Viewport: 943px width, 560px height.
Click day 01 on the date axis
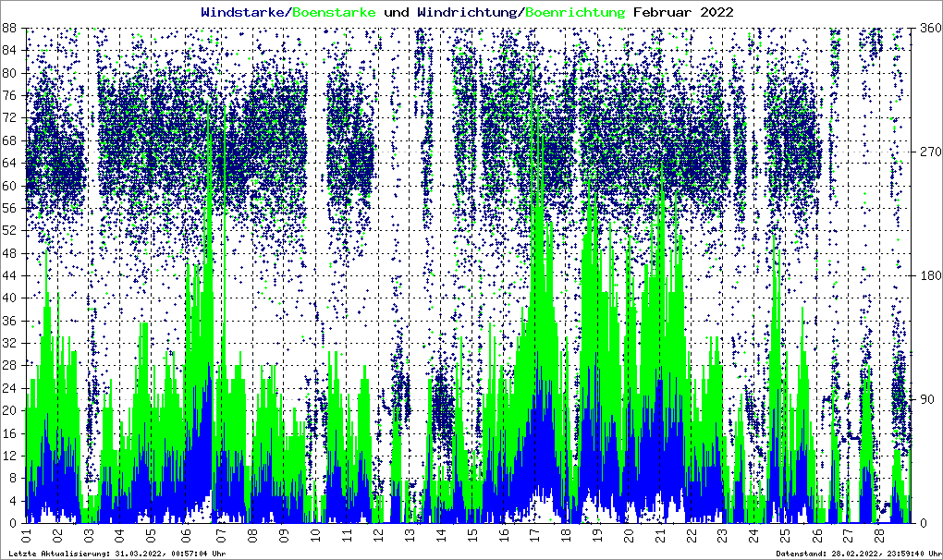pyautogui.click(x=26, y=535)
